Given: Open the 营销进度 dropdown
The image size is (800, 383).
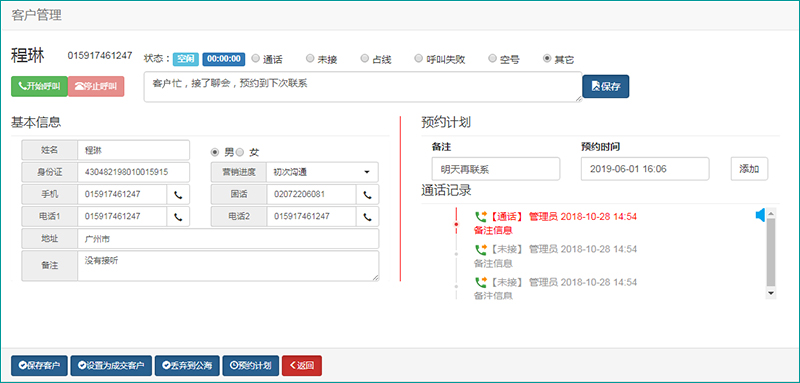Looking at the screenshot, I should [x=322, y=172].
